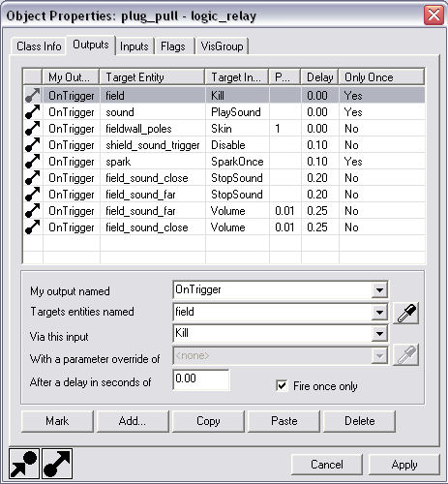Click the Delete button
Image resolution: width=448 pixels, height=484 pixels.
coord(360,421)
